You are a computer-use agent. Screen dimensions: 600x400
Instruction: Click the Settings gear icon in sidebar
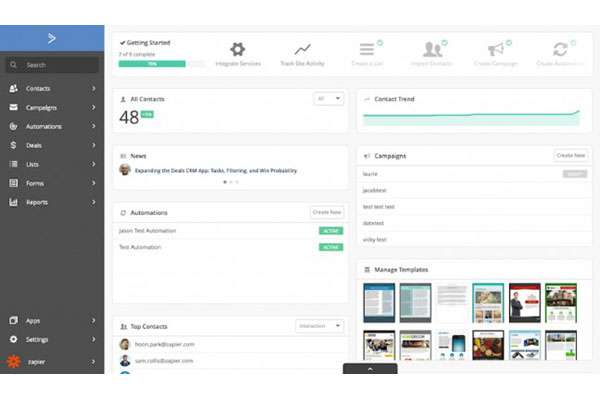click(x=13, y=339)
